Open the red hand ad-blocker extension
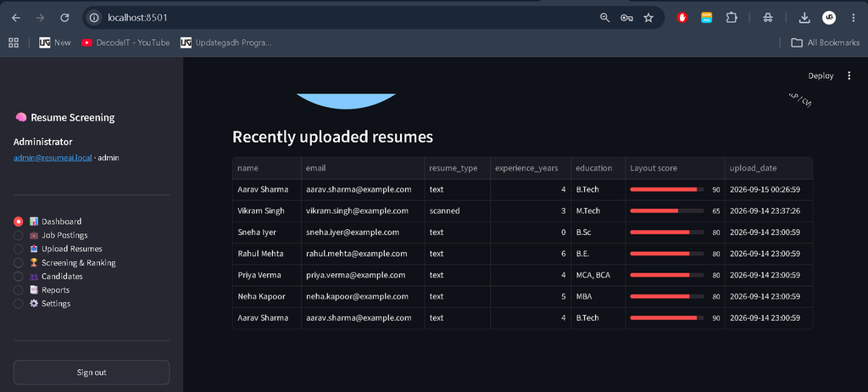The width and height of the screenshot is (868, 392). pos(682,18)
